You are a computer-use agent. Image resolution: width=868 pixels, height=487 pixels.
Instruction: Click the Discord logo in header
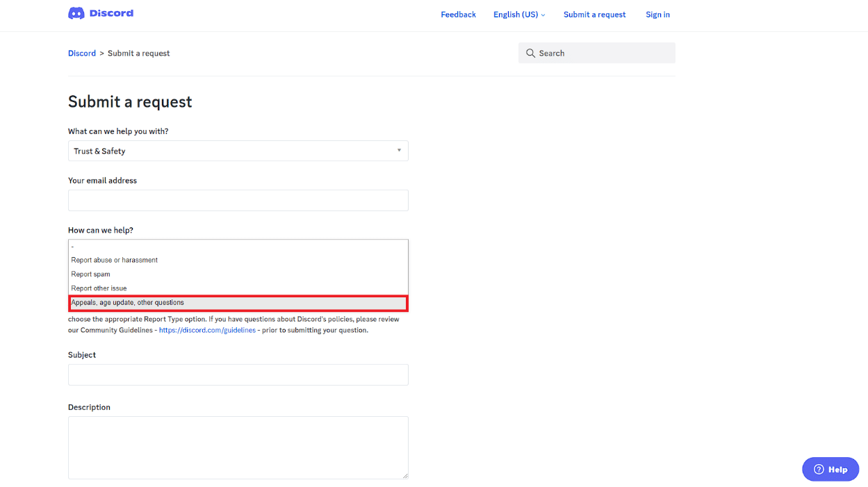coord(100,13)
